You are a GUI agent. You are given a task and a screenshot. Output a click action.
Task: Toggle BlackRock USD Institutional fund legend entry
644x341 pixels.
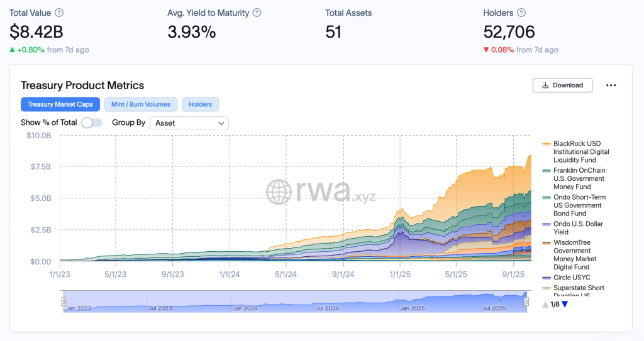(x=580, y=151)
